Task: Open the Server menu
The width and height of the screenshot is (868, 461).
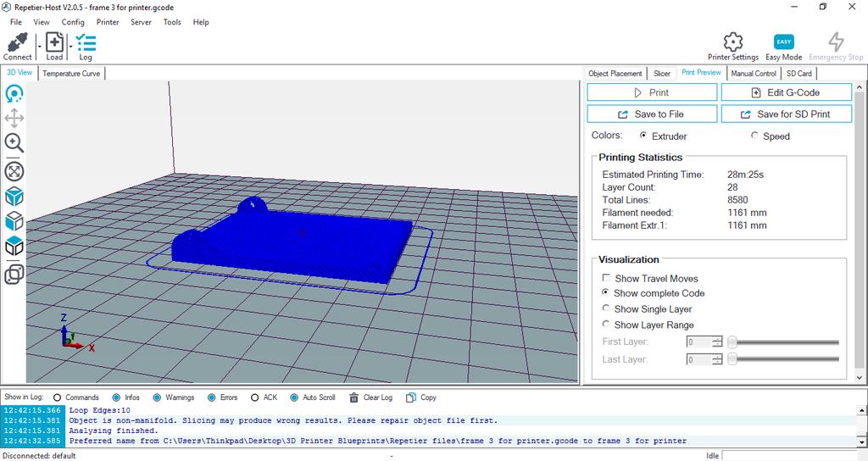Action: (141, 22)
